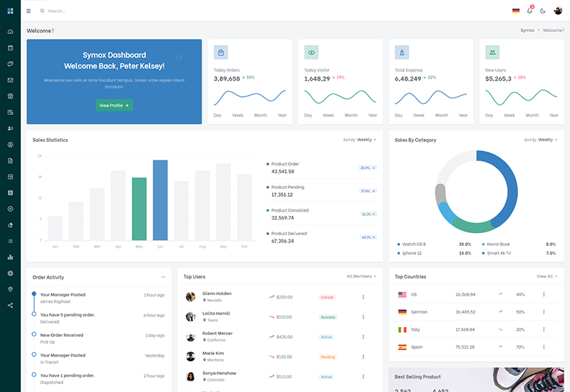The height and width of the screenshot is (392, 570).
Task: Open the notifications bell
Action: [x=529, y=11]
